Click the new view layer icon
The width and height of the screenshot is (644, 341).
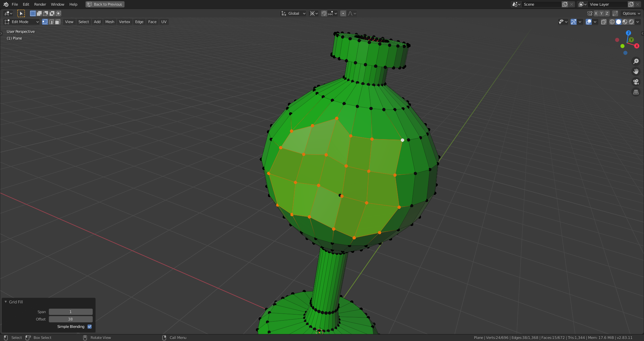point(631,4)
